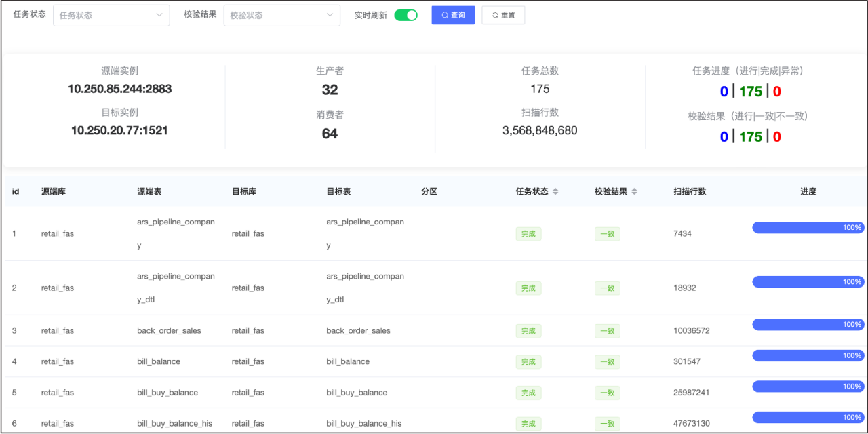Click the 完成 tag for back_order_sales

[528, 331]
